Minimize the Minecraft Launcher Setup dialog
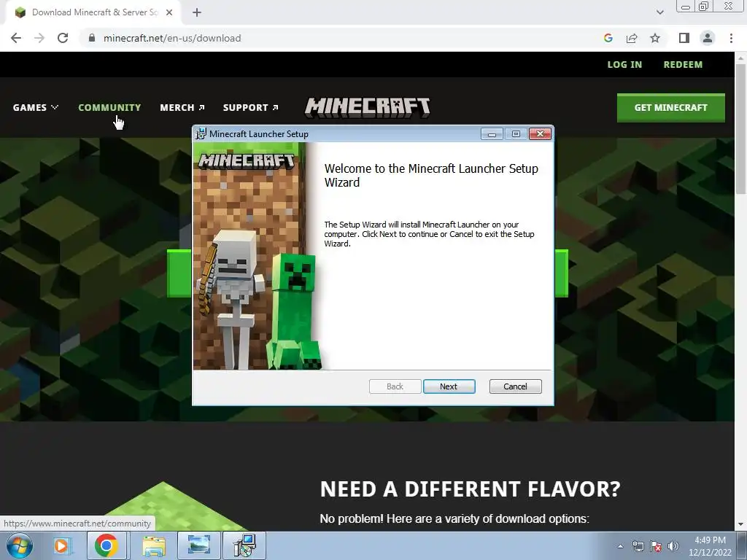The width and height of the screenshot is (747, 560). point(492,134)
